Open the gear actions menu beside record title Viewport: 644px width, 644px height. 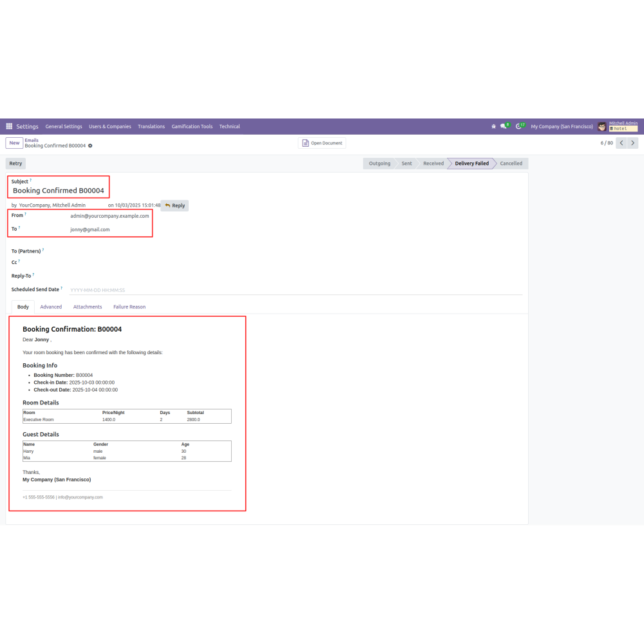[x=90, y=146]
